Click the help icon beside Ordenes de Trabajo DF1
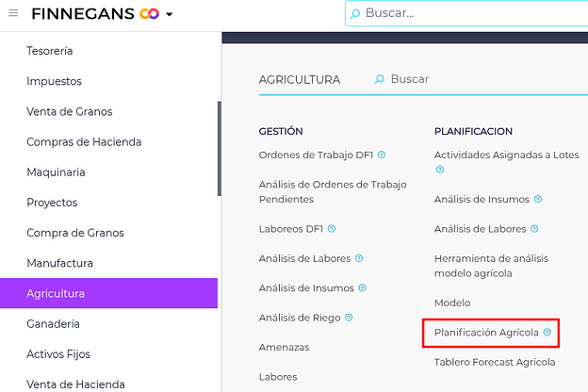Image resolution: width=588 pixels, height=392 pixels. pyautogui.click(x=382, y=155)
